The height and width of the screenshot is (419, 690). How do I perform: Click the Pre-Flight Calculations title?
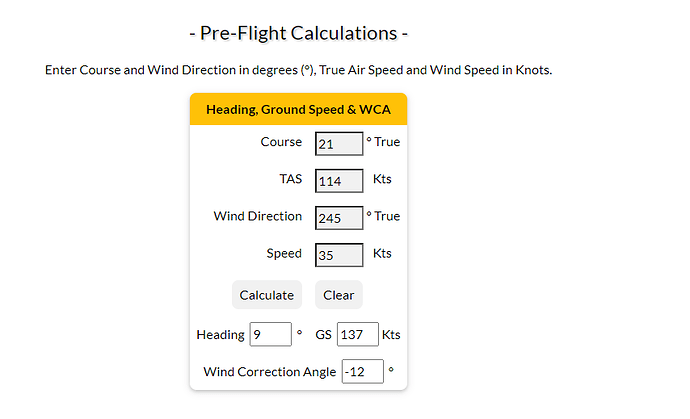pos(298,33)
